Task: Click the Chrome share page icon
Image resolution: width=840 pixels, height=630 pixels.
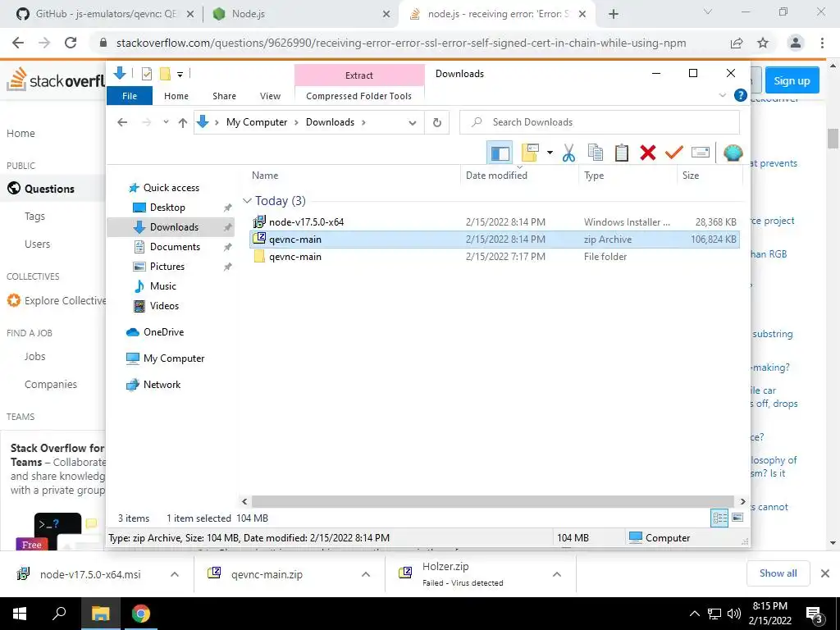Action: (x=737, y=43)
